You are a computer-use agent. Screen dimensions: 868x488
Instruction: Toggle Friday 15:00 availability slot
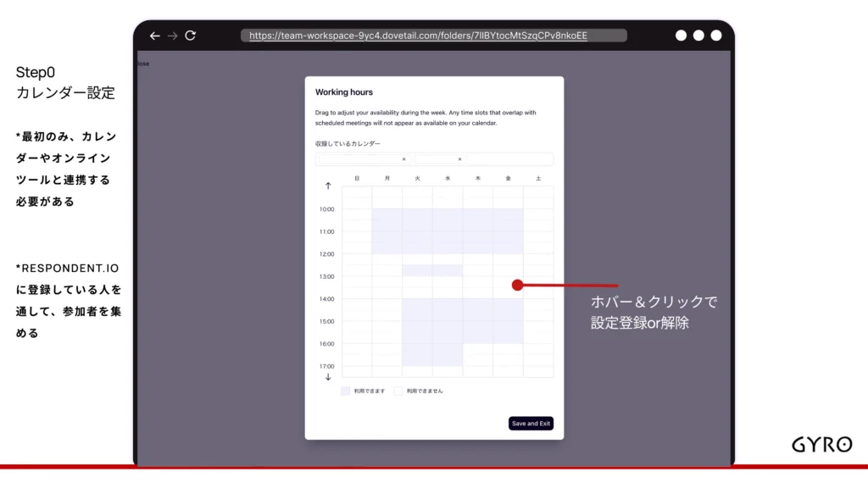coord(508,326)
